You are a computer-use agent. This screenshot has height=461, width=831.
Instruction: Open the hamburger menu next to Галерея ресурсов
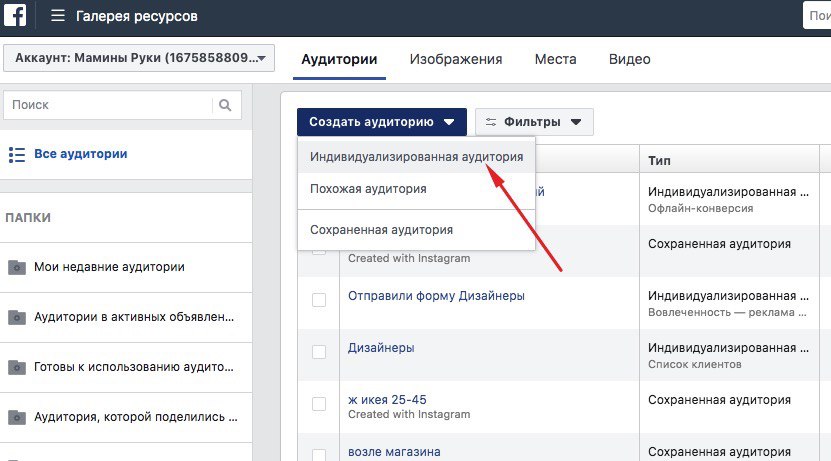click(58, 16)
